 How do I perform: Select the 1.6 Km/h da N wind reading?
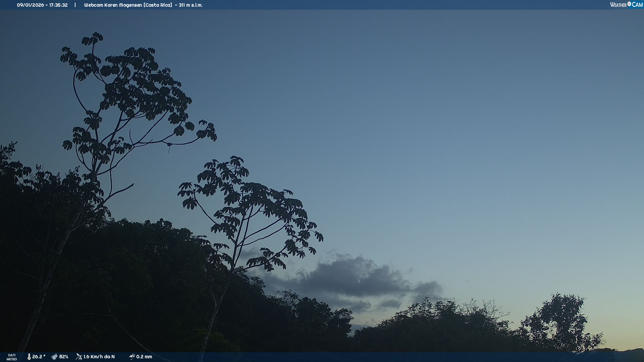pos(99,357)
